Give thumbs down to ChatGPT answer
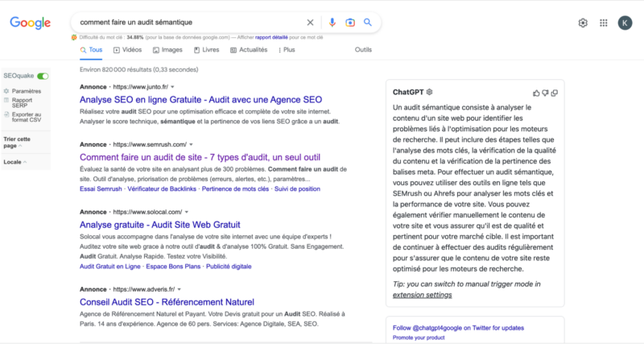 tap(545, 93)
